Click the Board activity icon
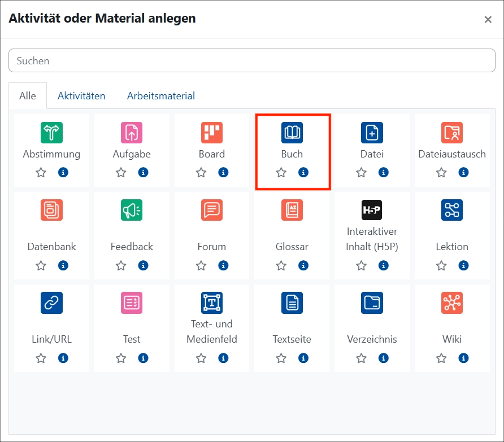This screenshot has height=442, width=504. (x=212, y=133)
